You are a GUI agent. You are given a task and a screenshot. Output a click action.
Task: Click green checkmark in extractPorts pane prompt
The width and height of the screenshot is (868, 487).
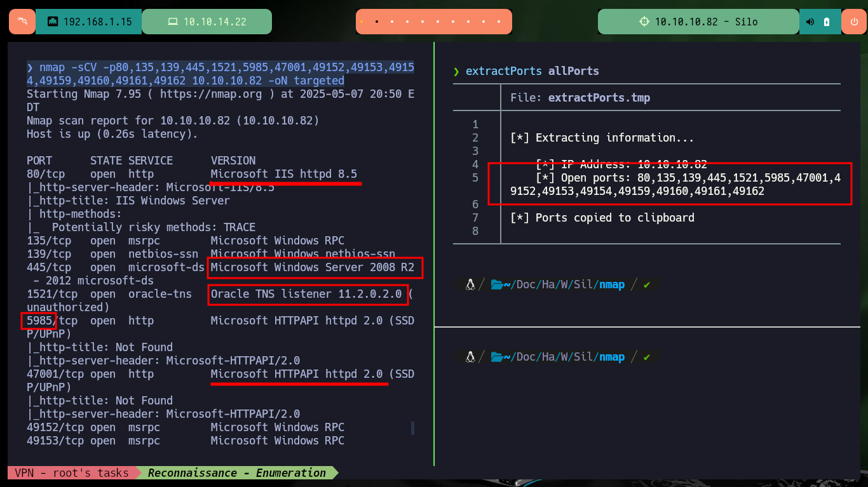647,285
